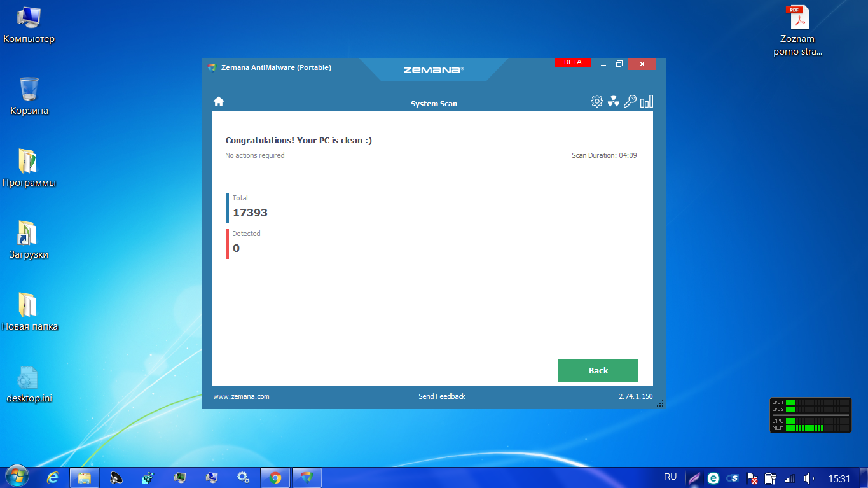Click the red BETA badge

(573, 62)
